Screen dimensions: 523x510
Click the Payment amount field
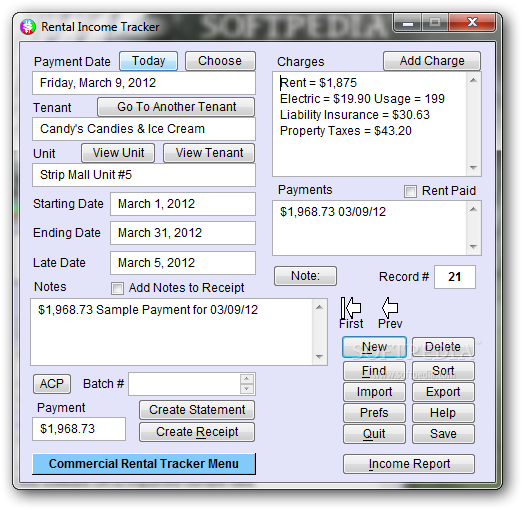click(79, 429)
